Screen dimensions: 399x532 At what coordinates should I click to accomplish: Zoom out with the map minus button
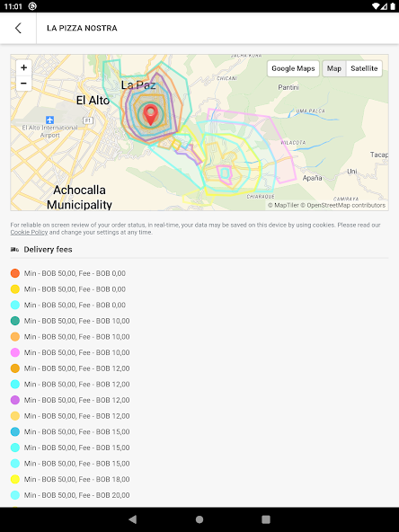click(23, 83)
